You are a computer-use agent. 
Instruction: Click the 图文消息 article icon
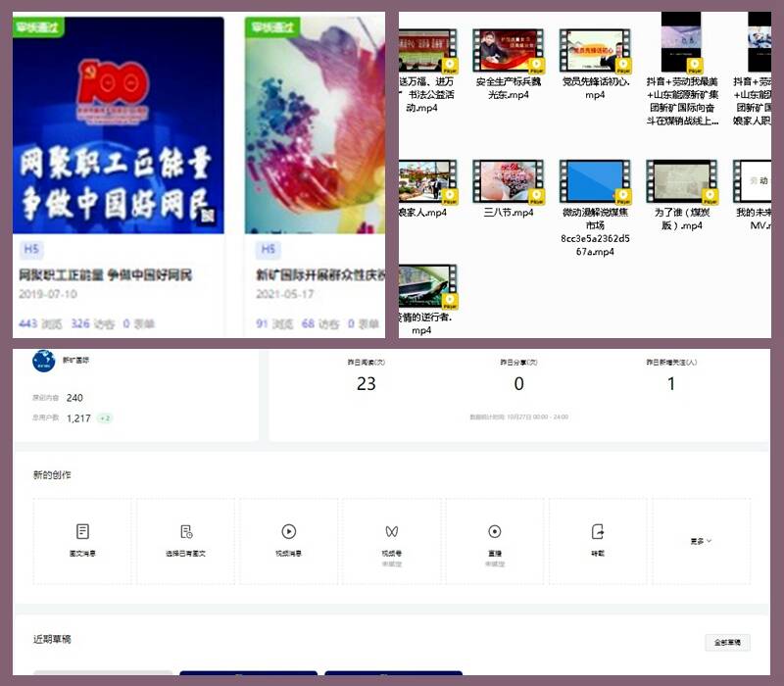[x=82, y=531]
